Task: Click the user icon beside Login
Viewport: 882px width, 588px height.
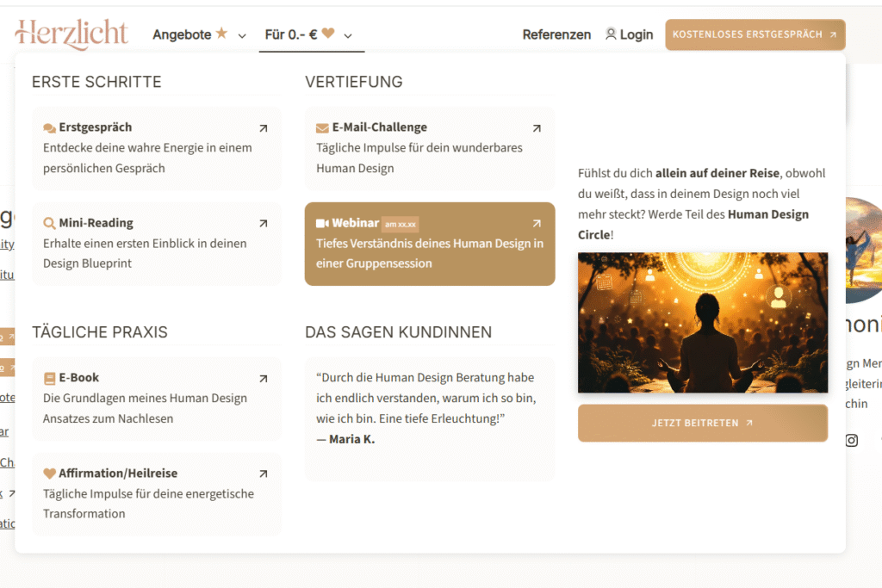Action: tap(611, 34)
